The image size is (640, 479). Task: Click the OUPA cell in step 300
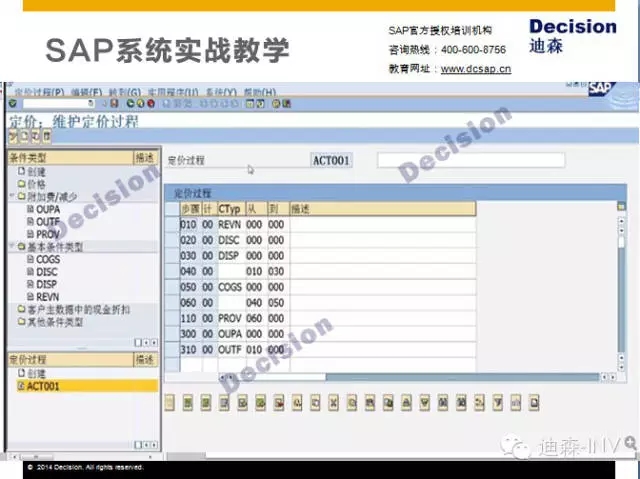coord(231,334)
